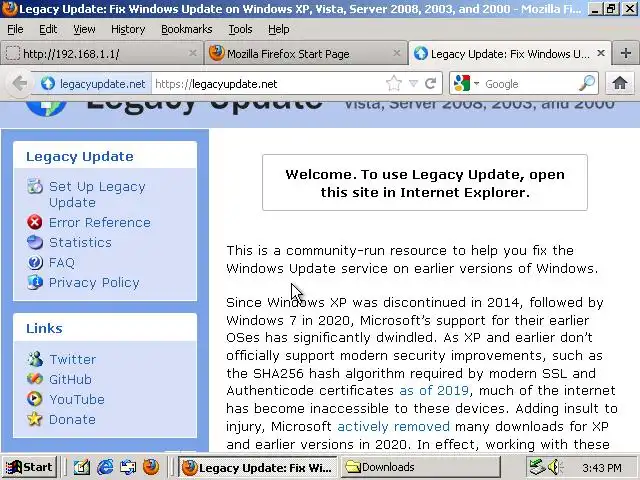Image resolution: width=640 pixels, height=480 pixels.
Task: Open the Privacy Policy link
Action: coord(94,282)
